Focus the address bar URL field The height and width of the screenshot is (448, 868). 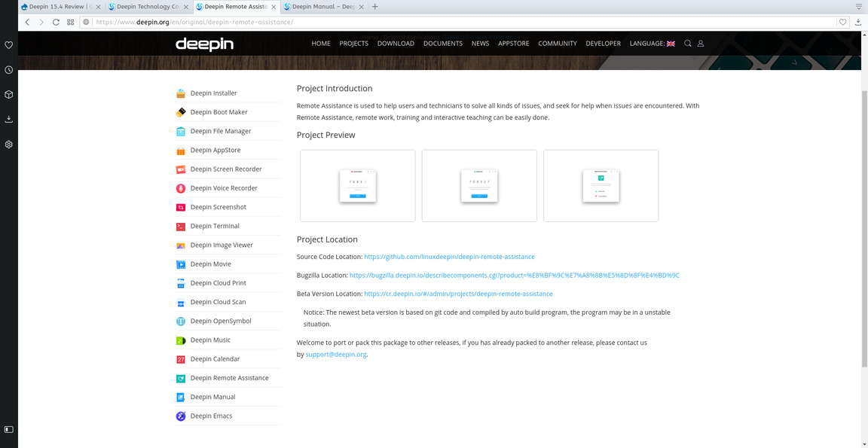point(465,22)
